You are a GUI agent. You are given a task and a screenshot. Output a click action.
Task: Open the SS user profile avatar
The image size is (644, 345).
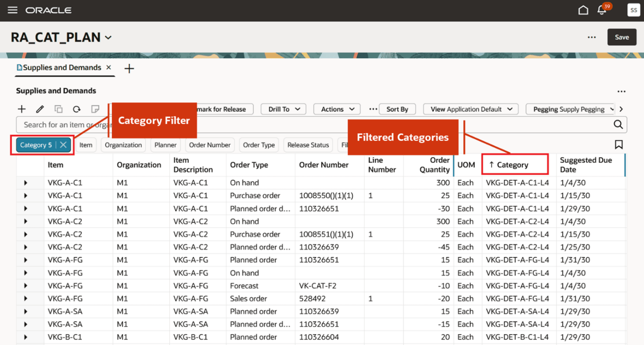pos(634,10)
